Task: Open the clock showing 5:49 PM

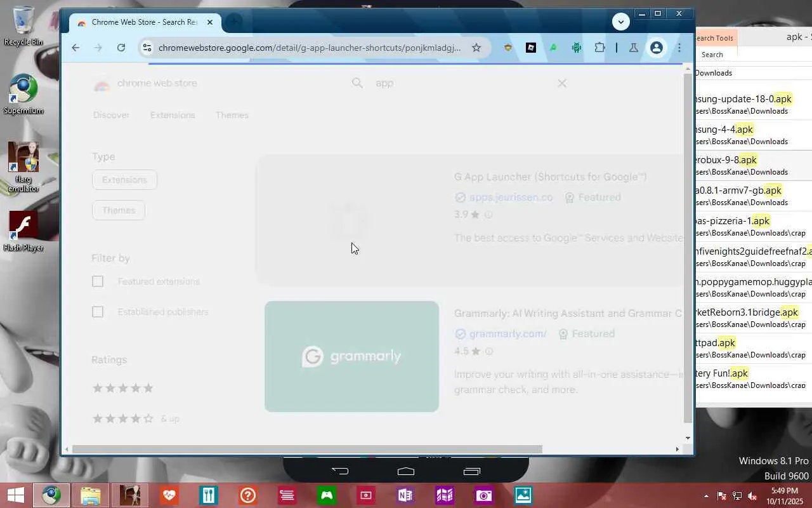Action: (x=785, y=496)
